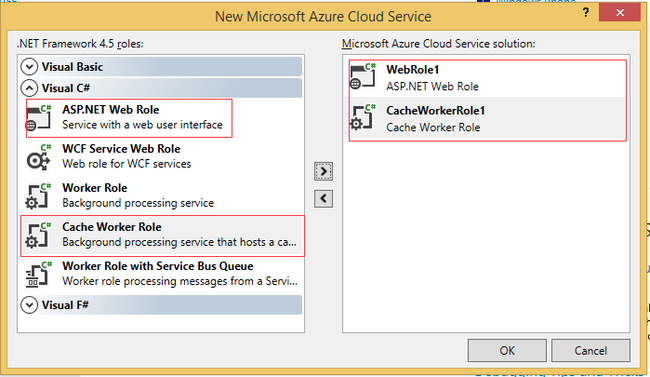The width and height of the screenshot is (650, 377).
Task: Click the Visual Basic header bar
Action: point(161,67)
